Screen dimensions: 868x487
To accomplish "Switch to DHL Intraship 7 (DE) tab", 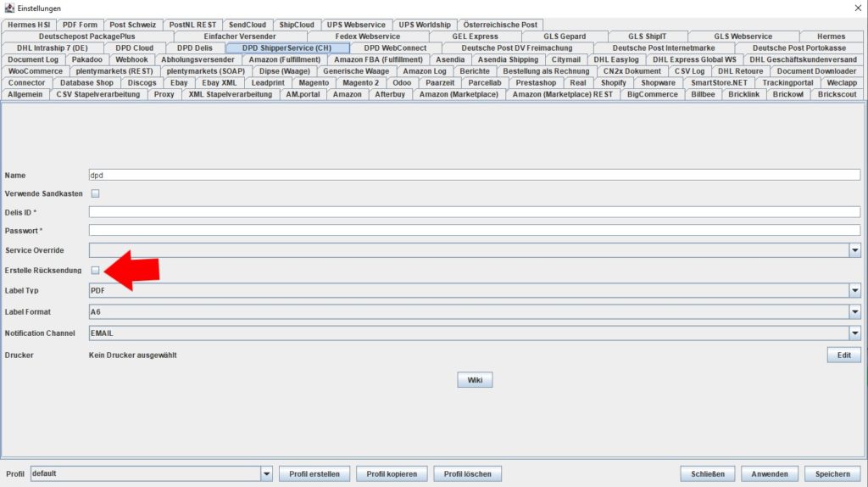I will (52, 48).
